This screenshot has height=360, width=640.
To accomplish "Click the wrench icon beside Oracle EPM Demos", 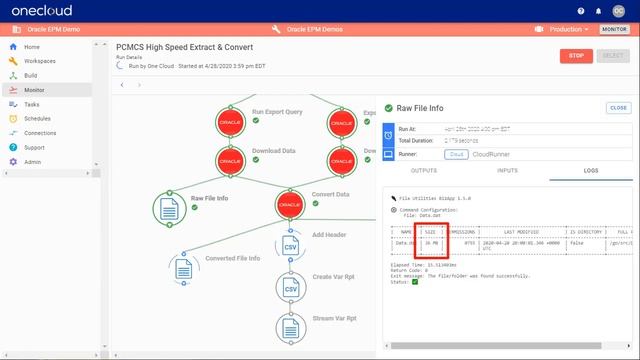I will click(x=276, y=29).
